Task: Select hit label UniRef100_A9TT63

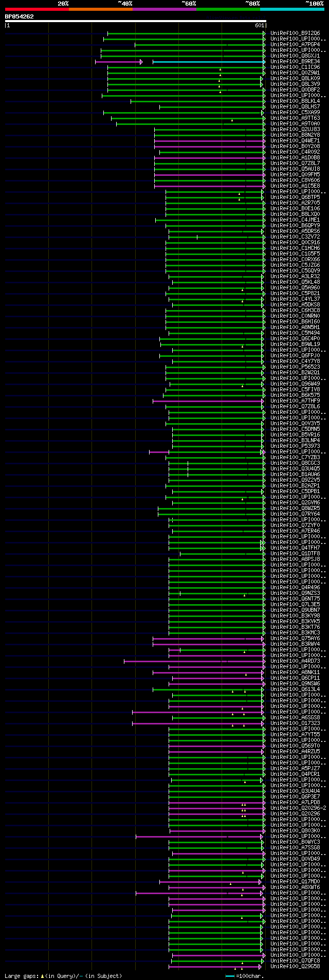Action: click(x=295, y=118)
